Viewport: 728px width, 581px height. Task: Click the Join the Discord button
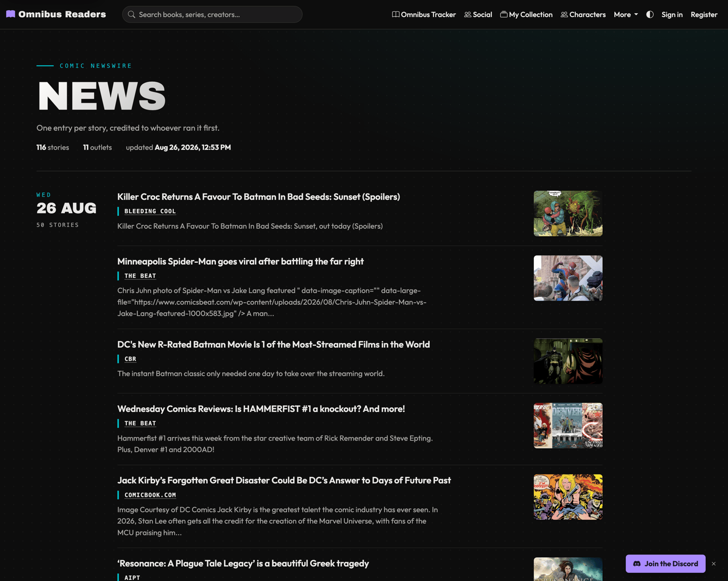pyautogui.click(x=665, y=564)
